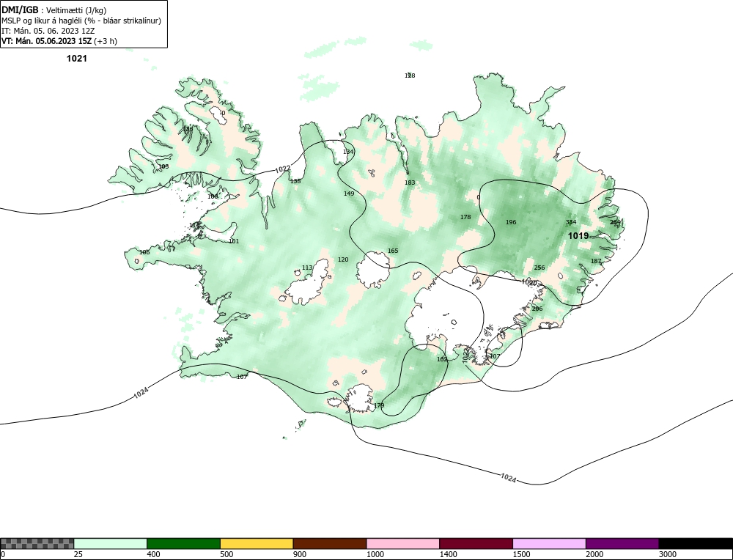Click the light green 25–400 colorbar segment

pos(111,543)
